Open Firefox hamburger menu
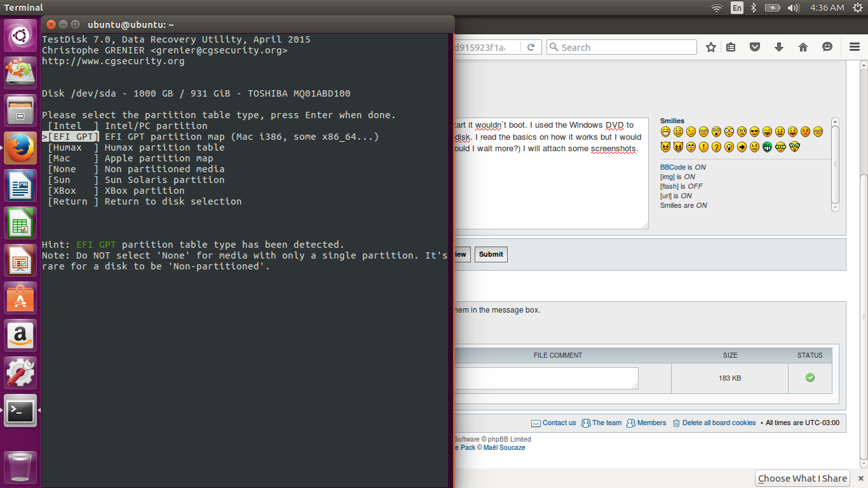 pos(855,47)
